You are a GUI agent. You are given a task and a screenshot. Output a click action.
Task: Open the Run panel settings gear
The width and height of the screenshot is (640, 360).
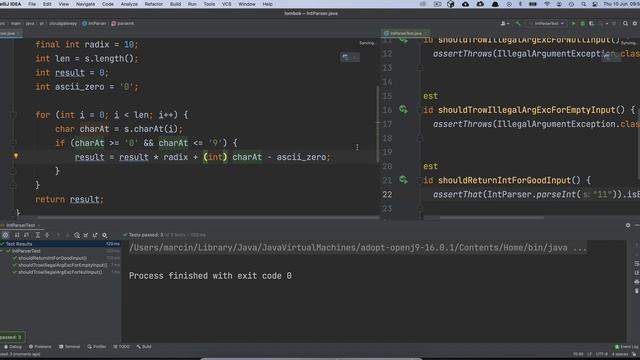coord(628,225)
